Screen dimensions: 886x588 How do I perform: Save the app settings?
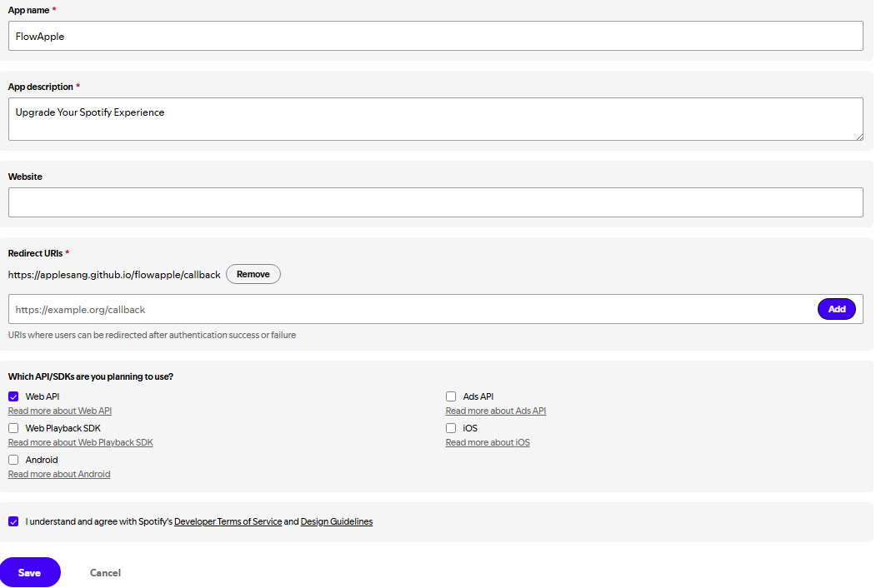(30, 572)
